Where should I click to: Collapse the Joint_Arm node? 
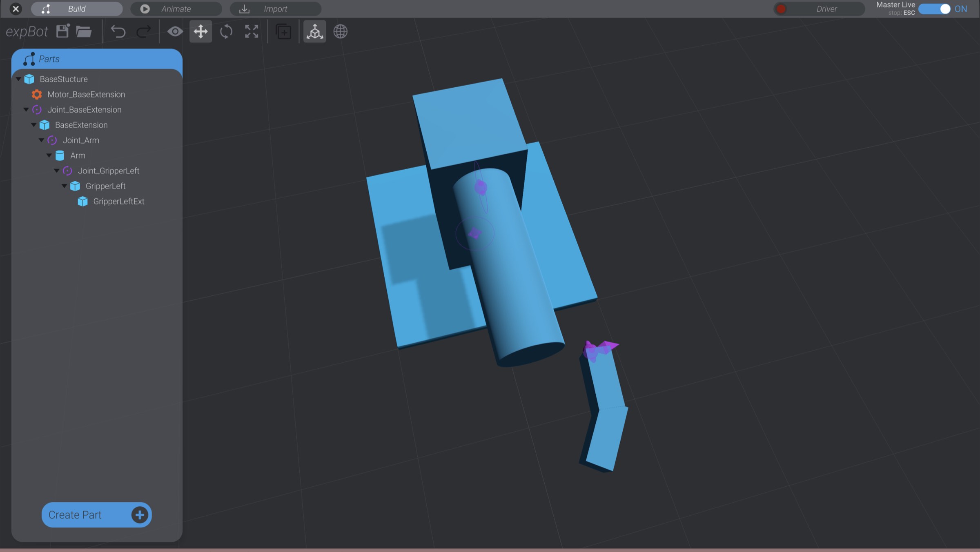click(x=41, y=140)
